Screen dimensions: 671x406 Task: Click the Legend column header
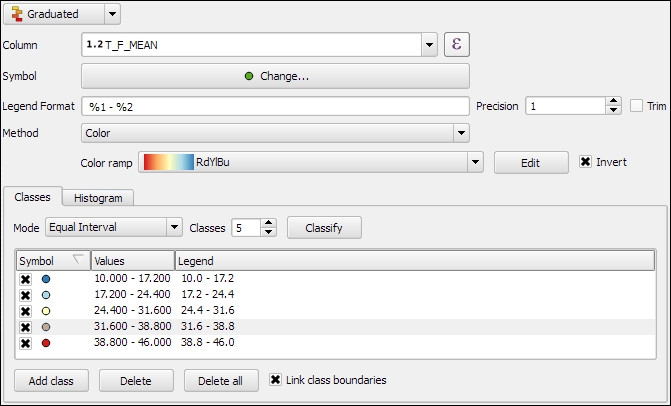[x=415, y=261]
